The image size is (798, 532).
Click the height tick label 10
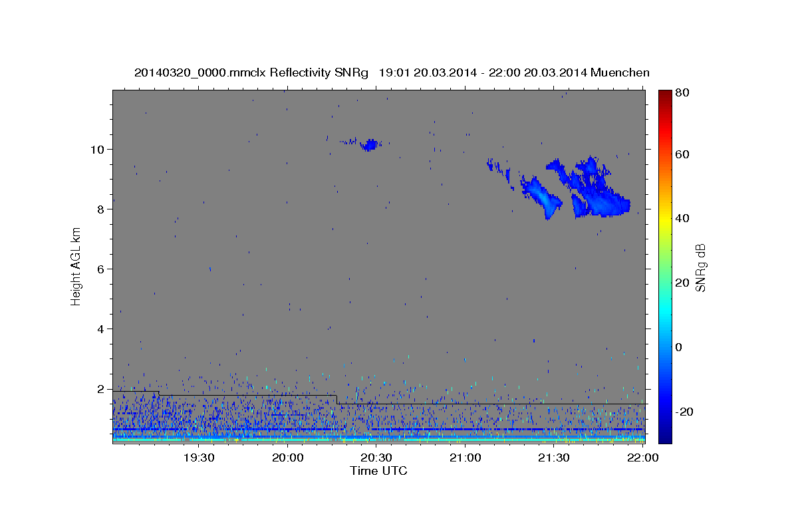click(98, 149)
